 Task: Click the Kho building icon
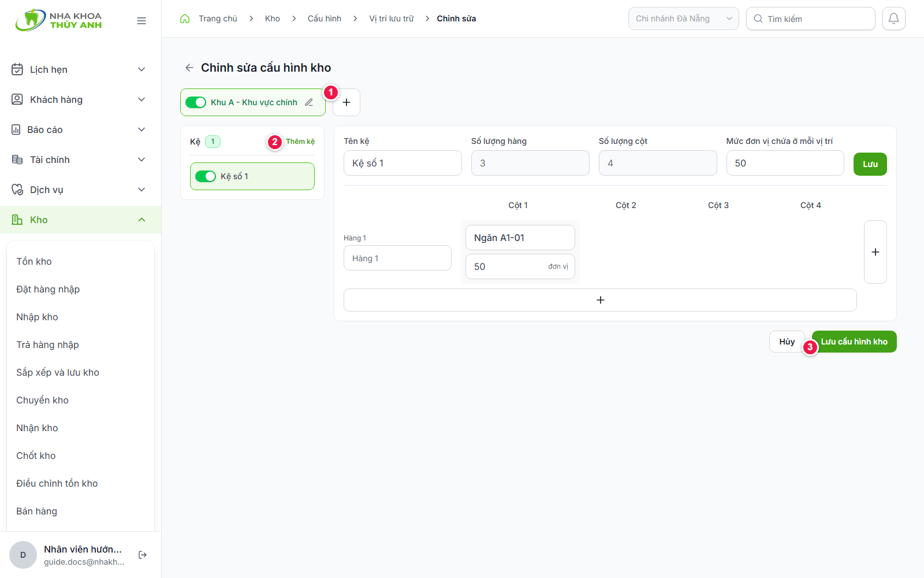17,220
